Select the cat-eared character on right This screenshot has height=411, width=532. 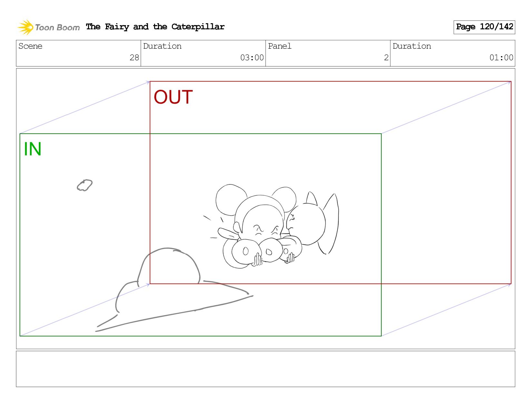312,222
